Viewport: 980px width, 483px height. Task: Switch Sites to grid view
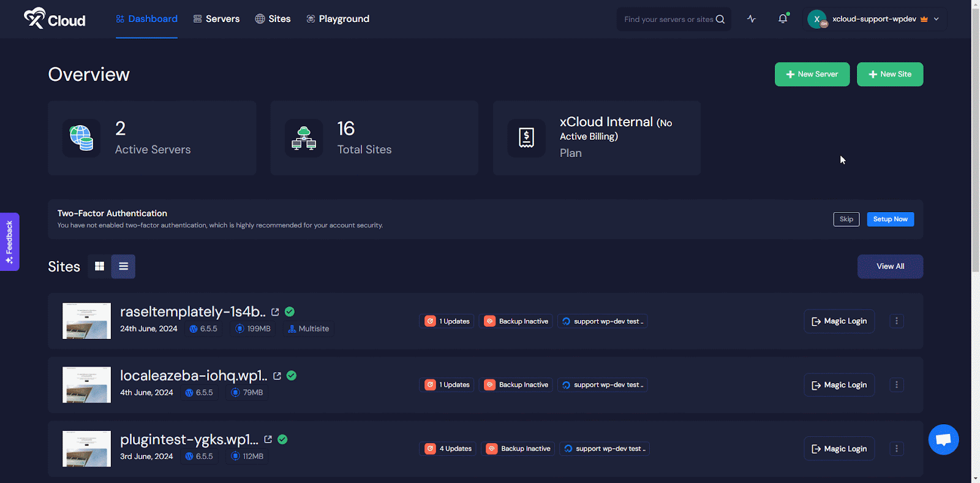[x=99, y=266]
